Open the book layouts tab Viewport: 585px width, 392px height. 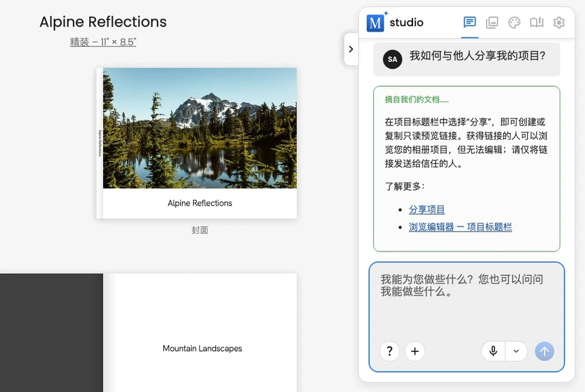pyautogui.click(x=537, y=22)
